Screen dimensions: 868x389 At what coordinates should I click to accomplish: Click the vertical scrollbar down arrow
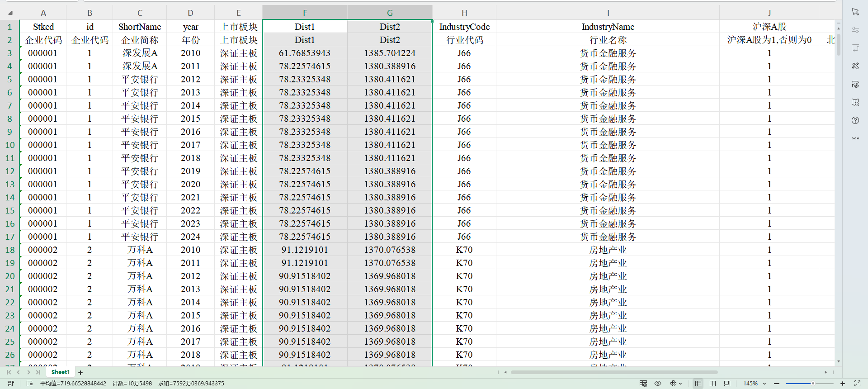(839, 361)
